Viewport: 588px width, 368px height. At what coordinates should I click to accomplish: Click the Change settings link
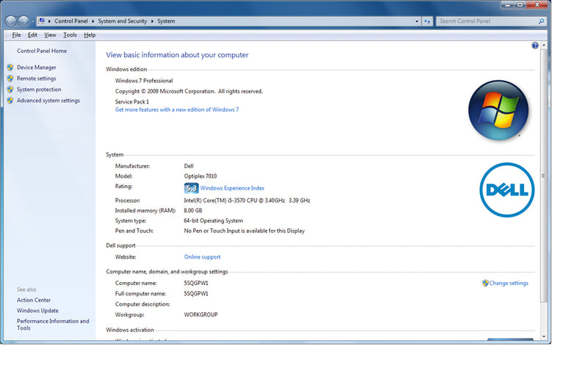click(508, 283)
